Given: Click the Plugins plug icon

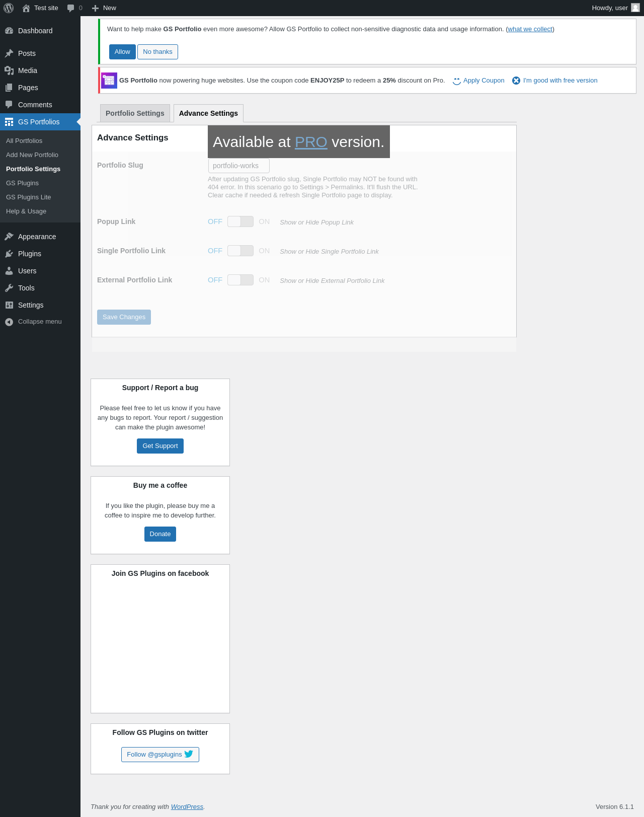Looking at the screenshot, I should [9, 254].
